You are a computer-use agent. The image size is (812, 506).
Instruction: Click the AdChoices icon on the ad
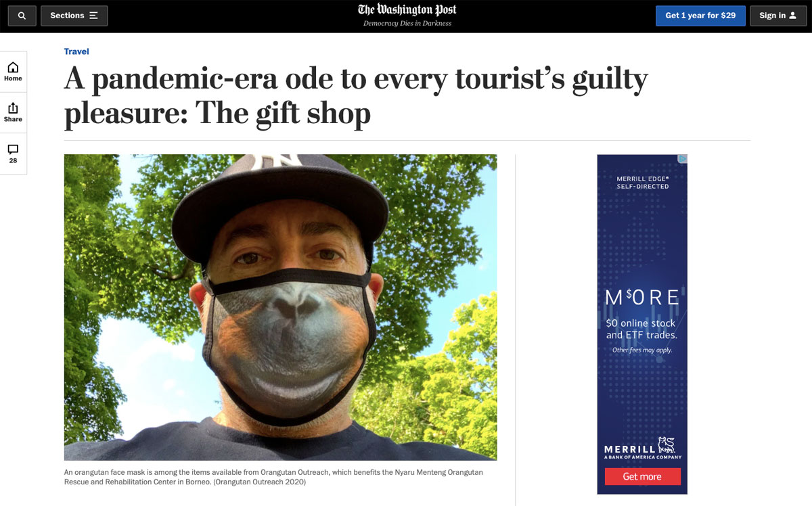[683, 159]
